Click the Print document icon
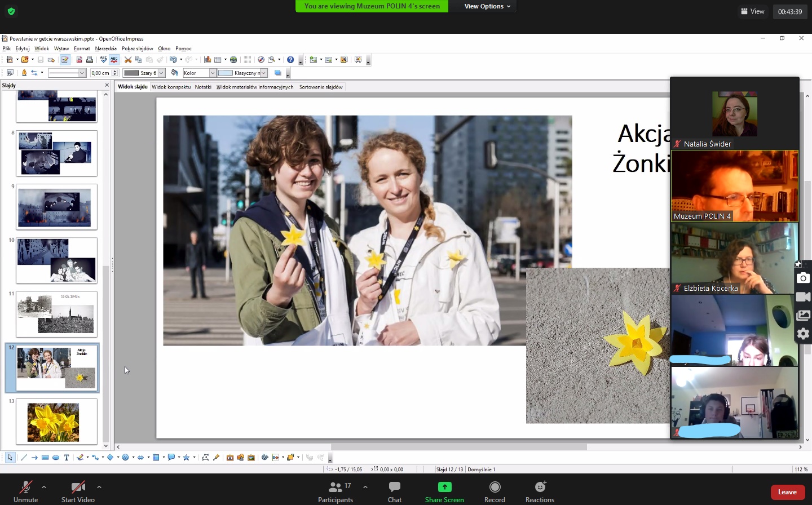Image resolution: width=812 pixels, height=505 pixels. coord(90,60)
